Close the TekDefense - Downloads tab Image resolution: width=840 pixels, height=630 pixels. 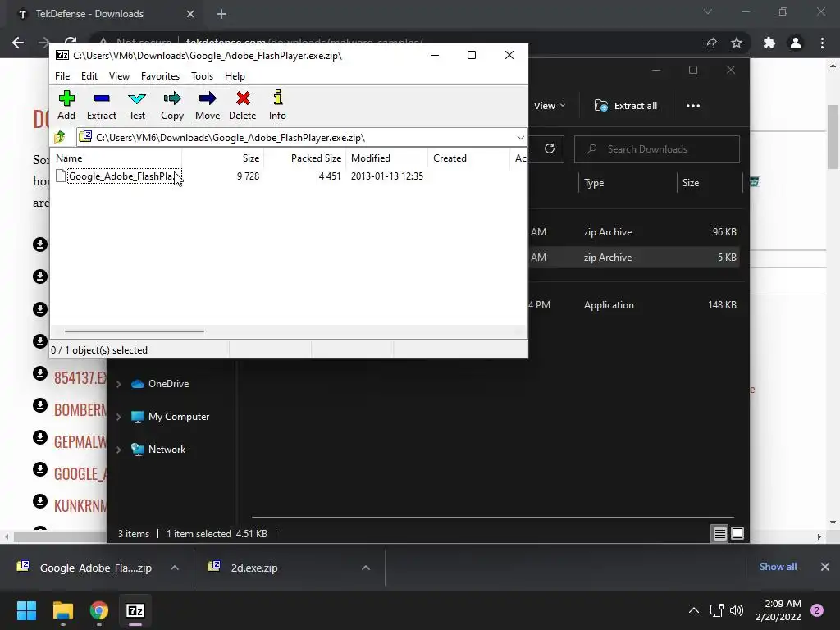pos(190,15)
